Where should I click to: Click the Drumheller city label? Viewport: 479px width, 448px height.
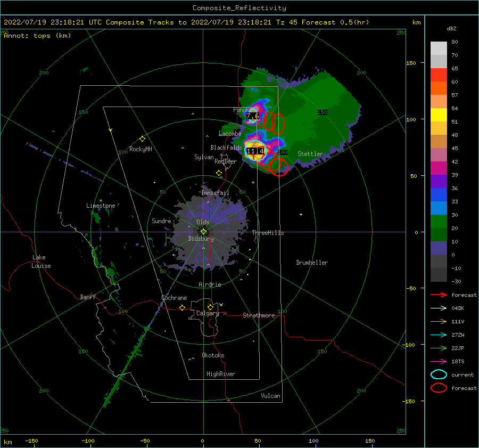(312, 263)
